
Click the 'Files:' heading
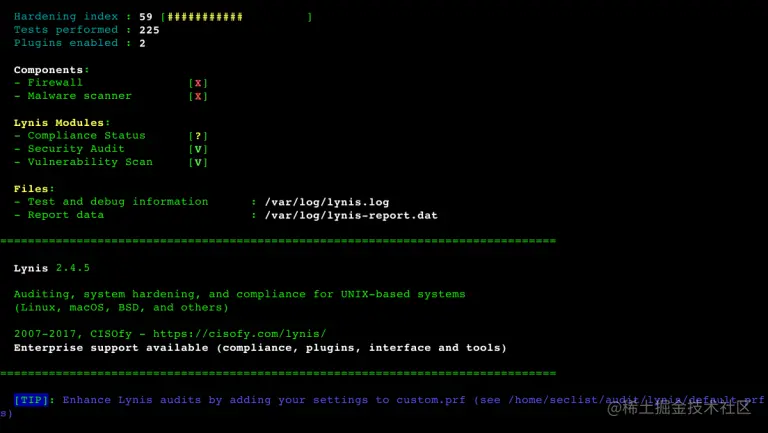pyautogui.click(x=34, y=189)
